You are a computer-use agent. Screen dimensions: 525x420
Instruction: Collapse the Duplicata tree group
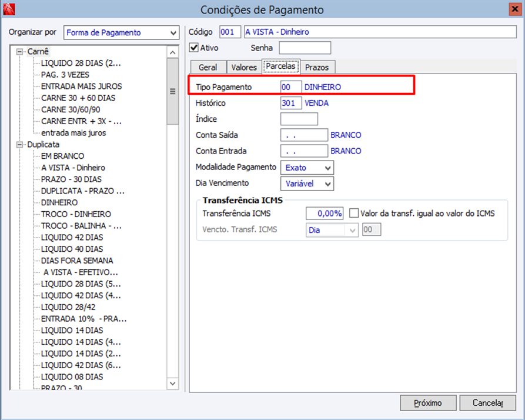click(x=20, y=145)
